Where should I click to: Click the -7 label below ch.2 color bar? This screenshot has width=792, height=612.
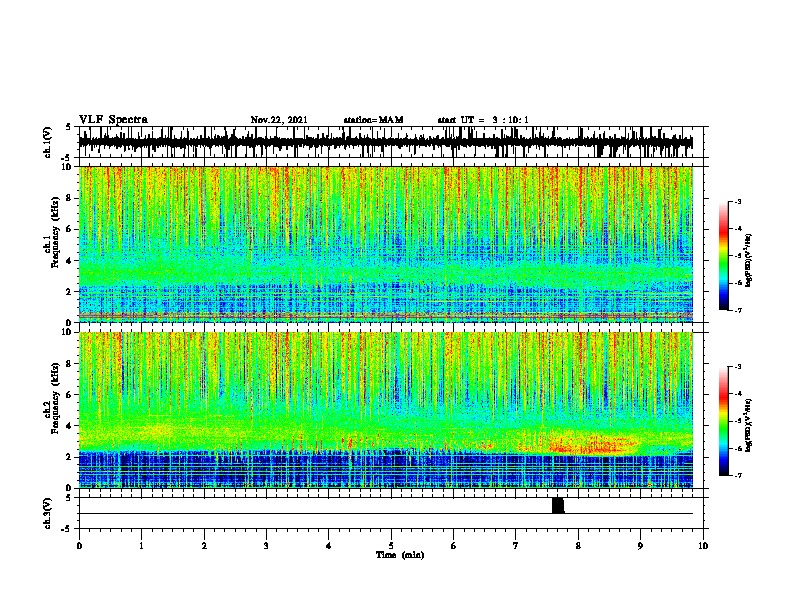(737, 476)
